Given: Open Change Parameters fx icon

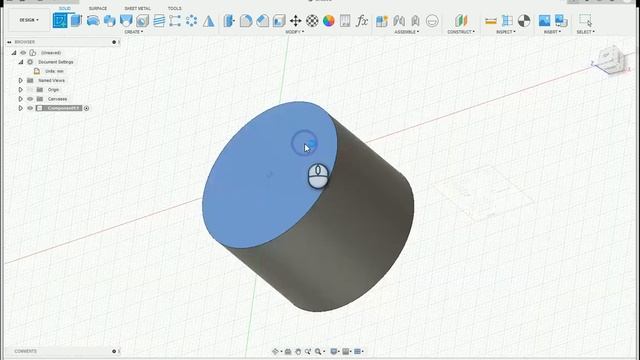Looking at the screenshot, I should click(x=362, y=20).
